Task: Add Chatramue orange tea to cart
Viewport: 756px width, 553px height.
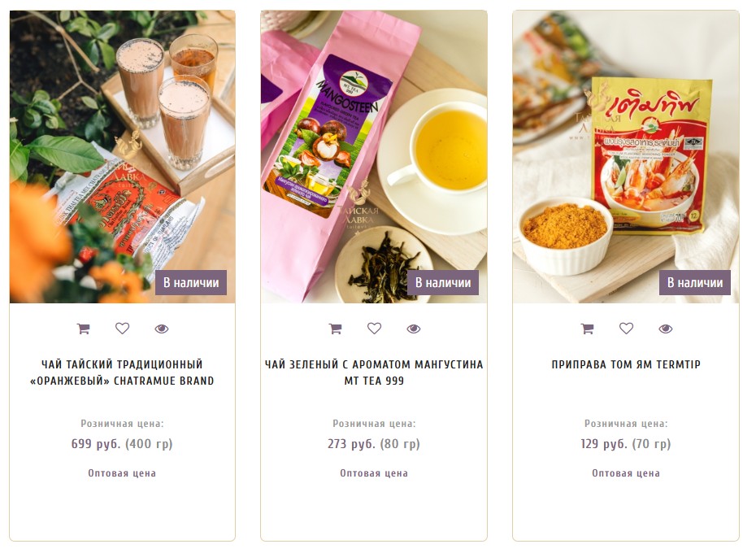Action: [x=84, y=329]
